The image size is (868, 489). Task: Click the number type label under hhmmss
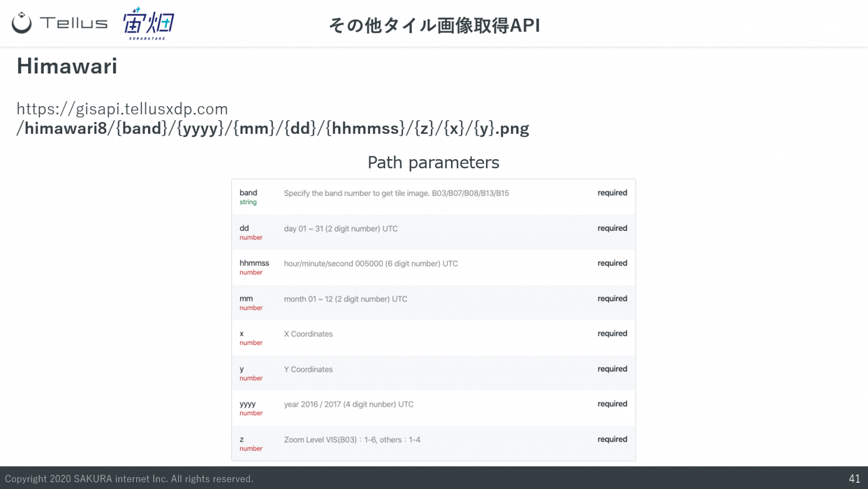pyautogui.click(x=251, y=273)
